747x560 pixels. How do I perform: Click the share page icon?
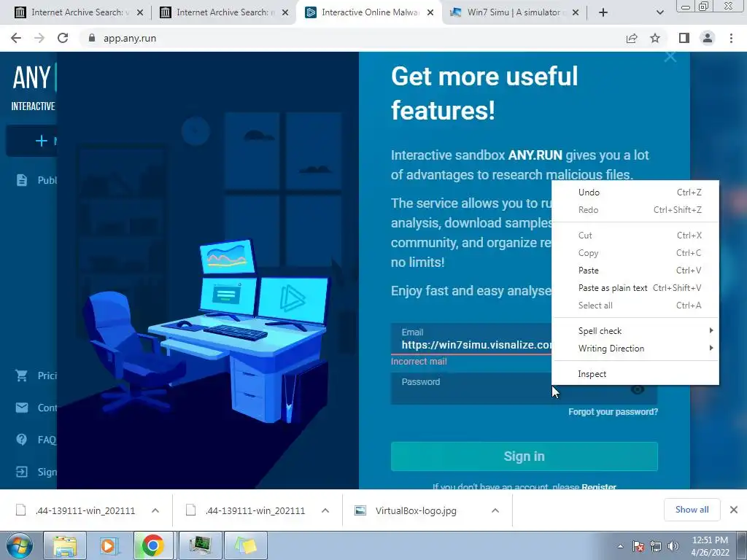(x=632, y=38)
